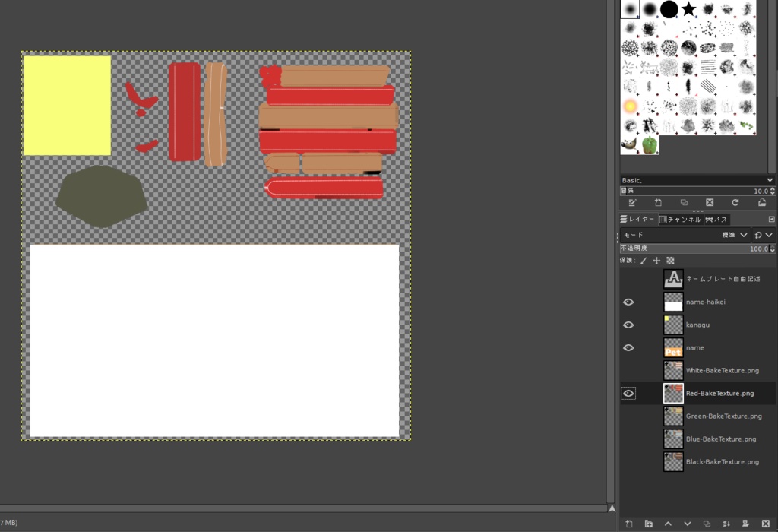The height and width of the screenshot is (532, 778).
Task: Open the Basic brush tag filter dropdown
Action: (697, 180)
